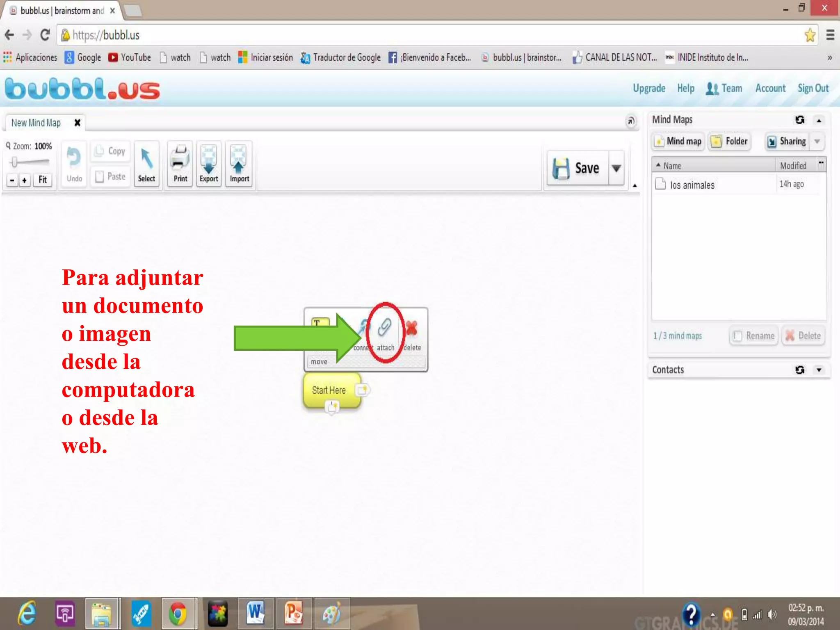
Task: Open the Help link
Action: point(685,88)
